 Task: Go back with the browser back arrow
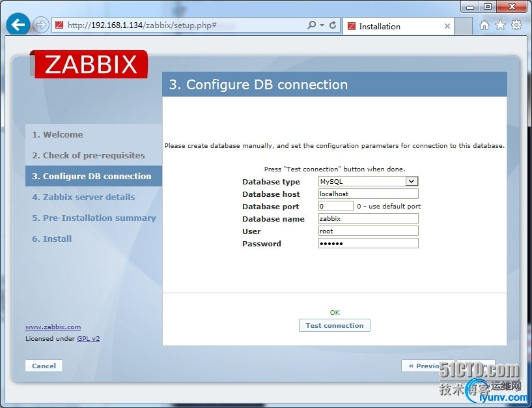[18, 25]
